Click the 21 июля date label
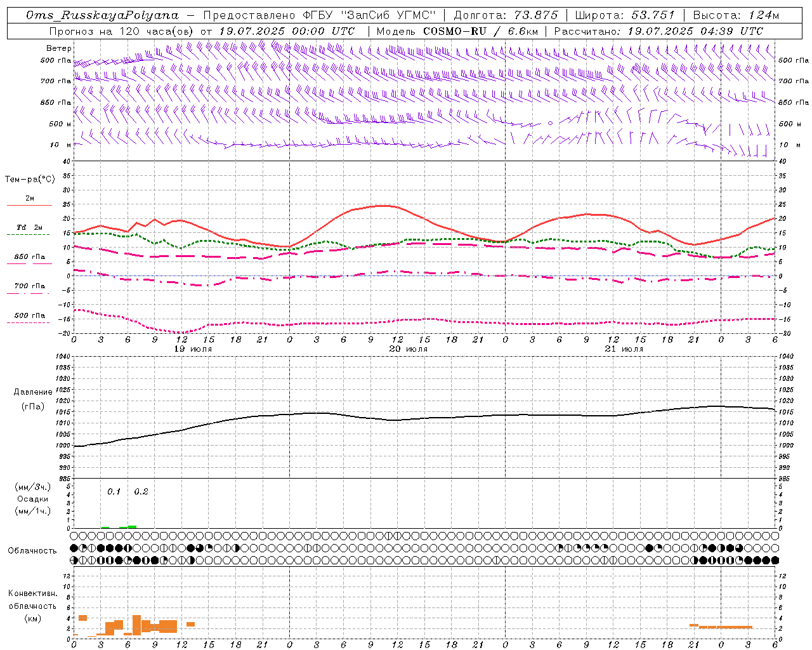812x650 pixels. pyautogui.click(x=624, y=349)
